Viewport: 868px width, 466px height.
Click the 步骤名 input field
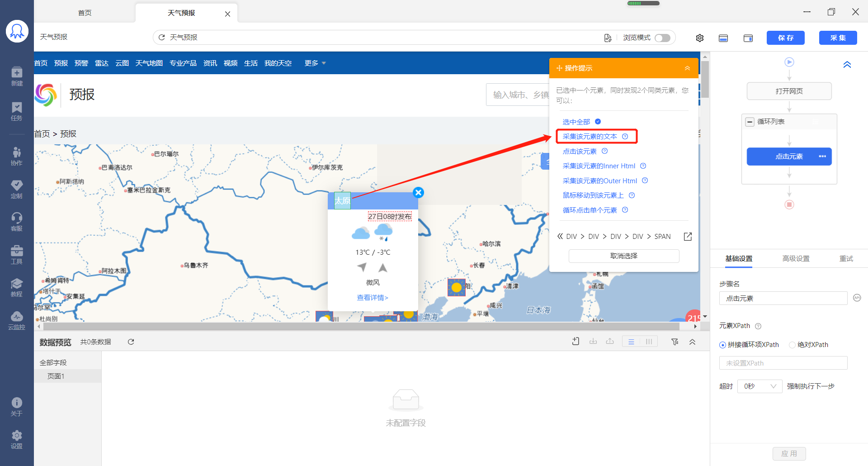click(x=783, y=298)
